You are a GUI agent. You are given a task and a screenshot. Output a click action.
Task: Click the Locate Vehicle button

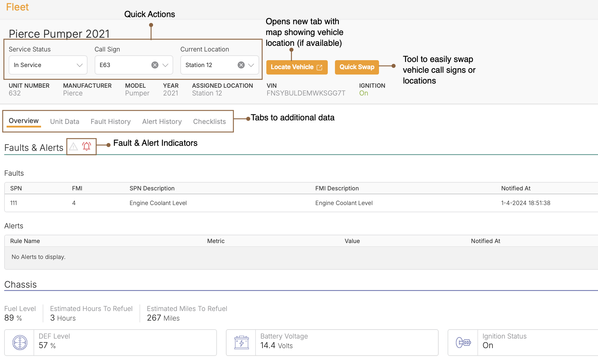pyautogui.click(x=292, y=67)
